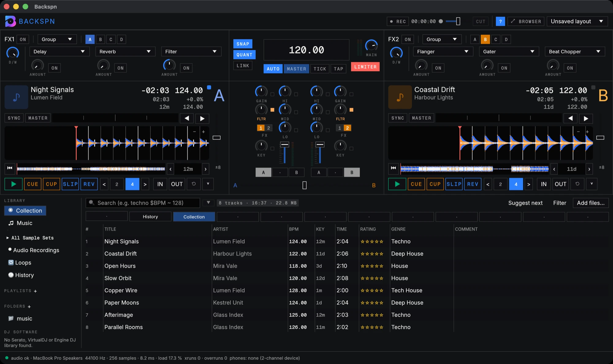
Task: Toggle the LIMITER button
Action: coord(365,67)
